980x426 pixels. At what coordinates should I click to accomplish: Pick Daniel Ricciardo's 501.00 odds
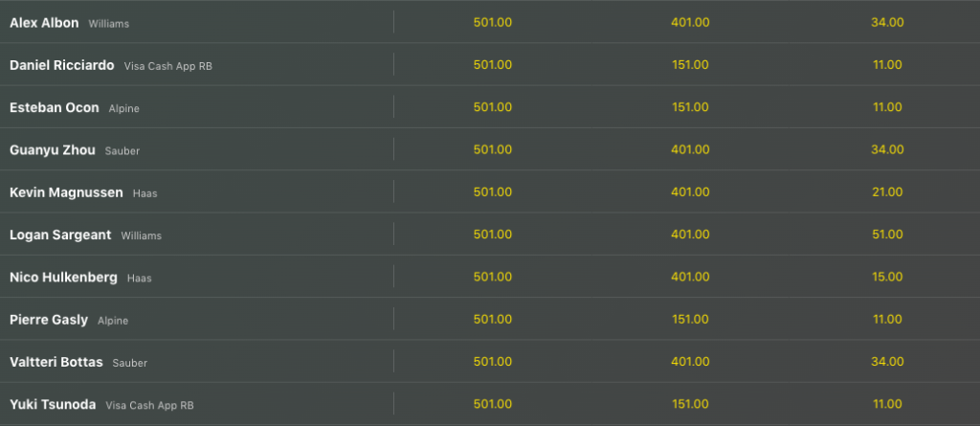493,65
